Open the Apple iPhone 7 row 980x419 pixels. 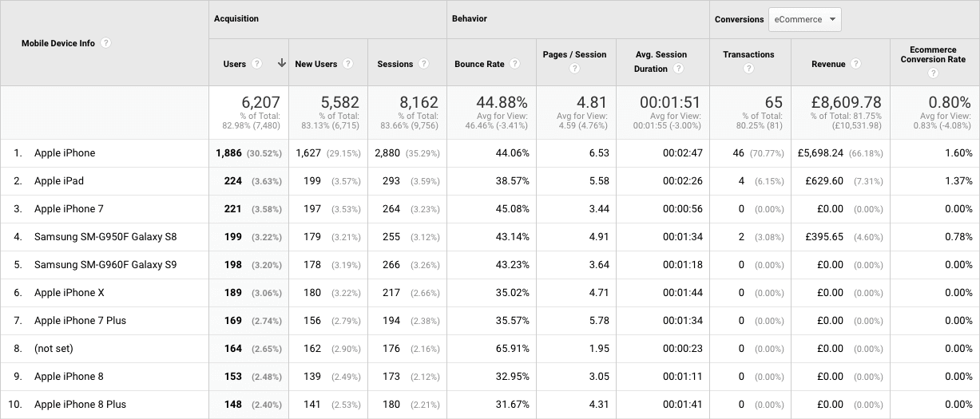point(69,209)
